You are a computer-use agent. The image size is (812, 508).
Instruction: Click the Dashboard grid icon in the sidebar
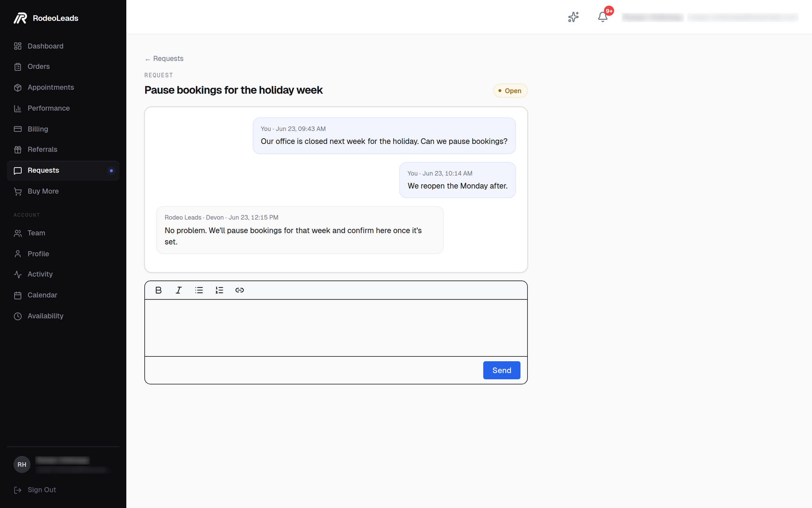pyautogui.click(x=18, y=46)
